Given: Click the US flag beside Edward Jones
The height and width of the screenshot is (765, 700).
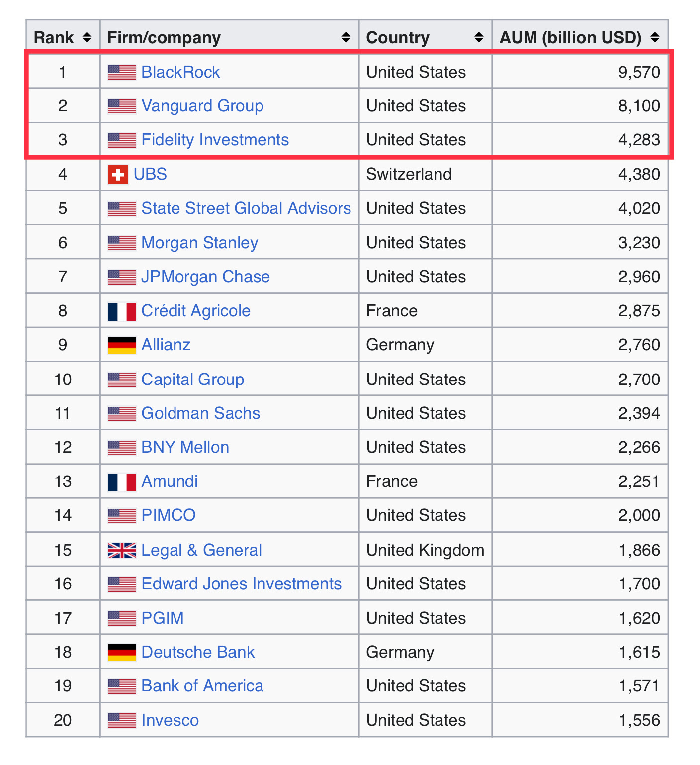Looking at the screenshot, I should pos(122,584).
